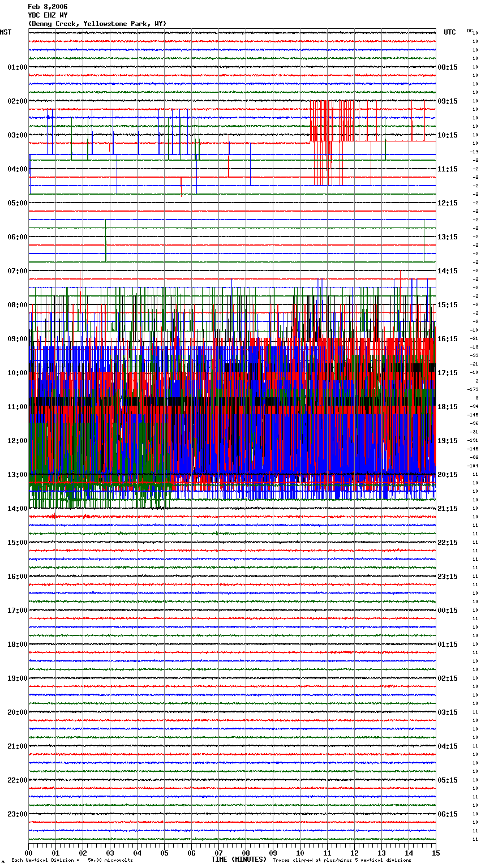481x868 pixels.
Task: Click the DC offset value -104
Action: click(473, 466)
